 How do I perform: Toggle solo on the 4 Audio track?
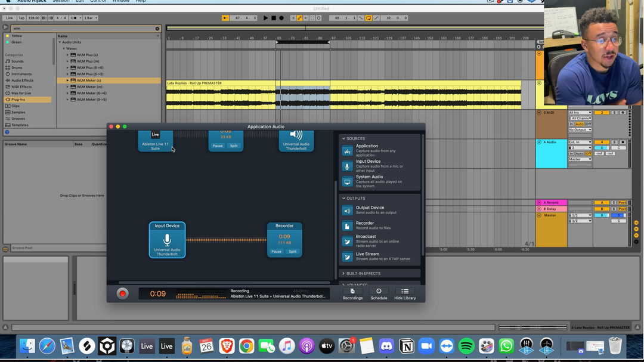pyautogui.click(x=614, y=142)
